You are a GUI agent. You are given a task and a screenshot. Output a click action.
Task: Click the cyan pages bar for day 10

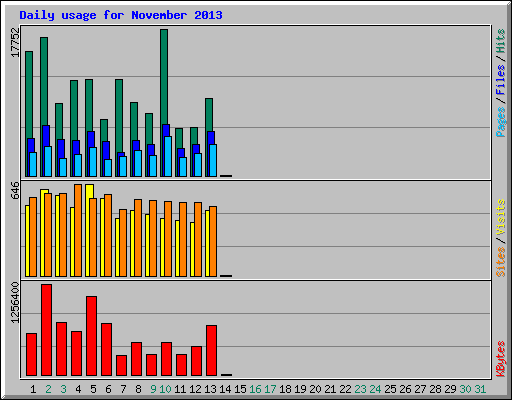point(168,156)
